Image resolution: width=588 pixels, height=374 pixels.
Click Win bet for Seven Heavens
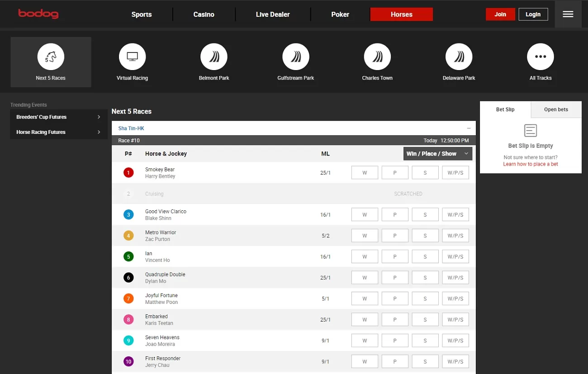tap(365, 341)
